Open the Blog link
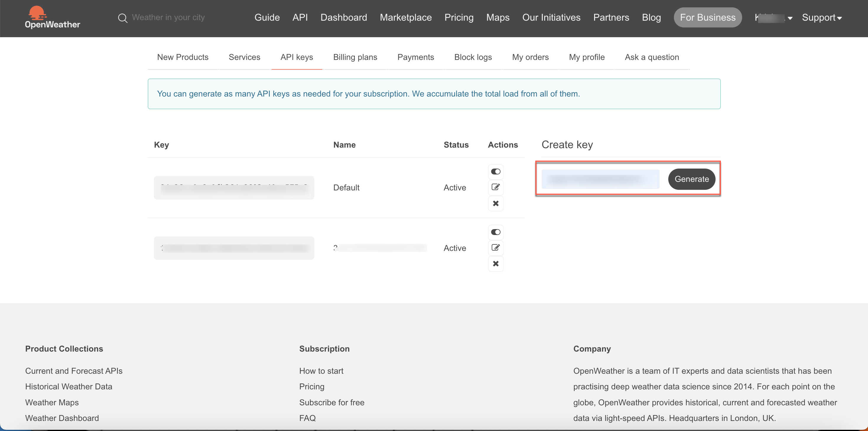 651,17
